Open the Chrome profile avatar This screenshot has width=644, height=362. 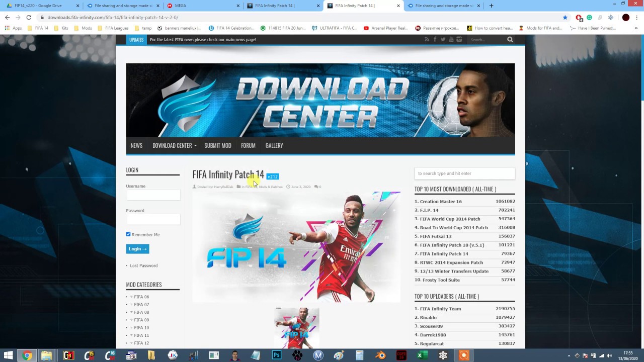point(625,17)
